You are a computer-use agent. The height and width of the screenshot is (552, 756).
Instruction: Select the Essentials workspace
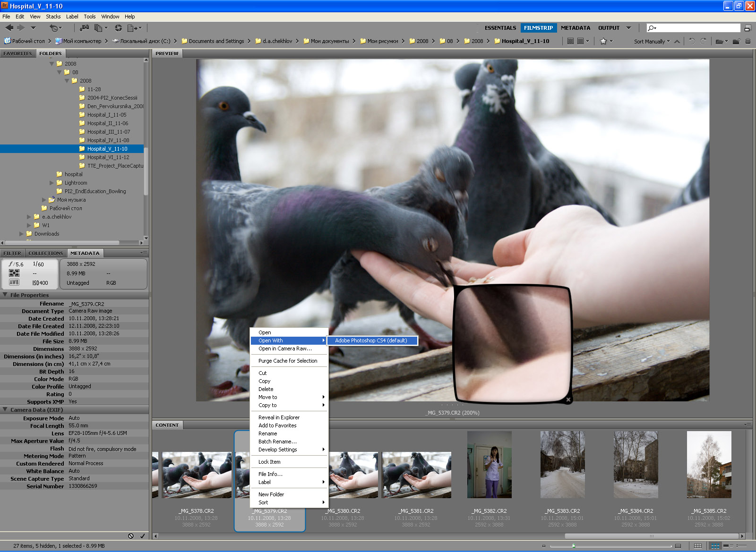click(500, 28)
